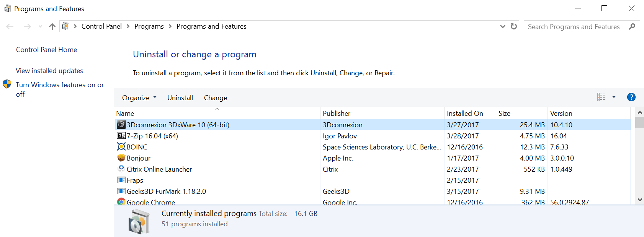This screenshot has width=644, height=237.
Task: Go up one level with Up arrow
Action: (x=52, y=26)
